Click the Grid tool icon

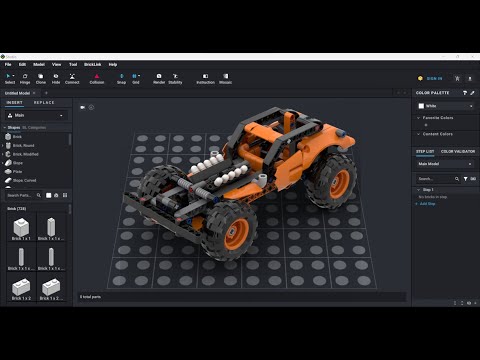point(135,76)
